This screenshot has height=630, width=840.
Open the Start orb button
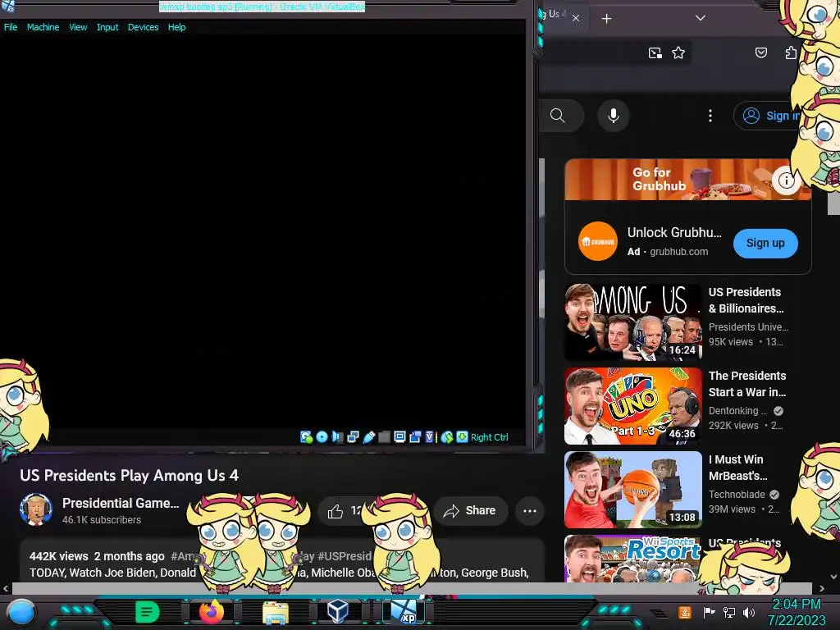tap(21, 613)
